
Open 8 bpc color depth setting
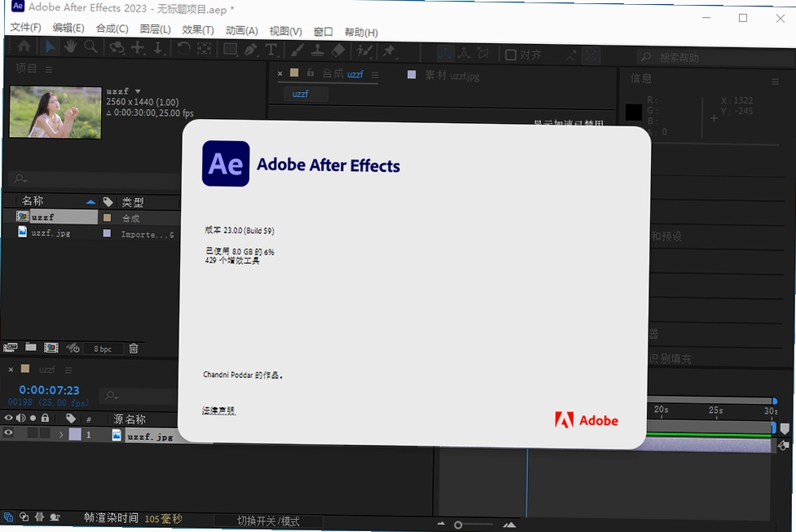point(103,349)
